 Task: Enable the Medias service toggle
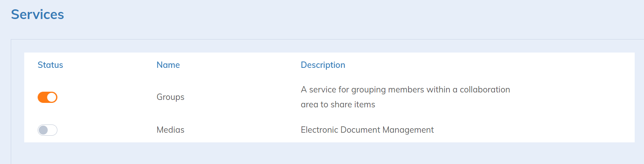click(47, 130)
